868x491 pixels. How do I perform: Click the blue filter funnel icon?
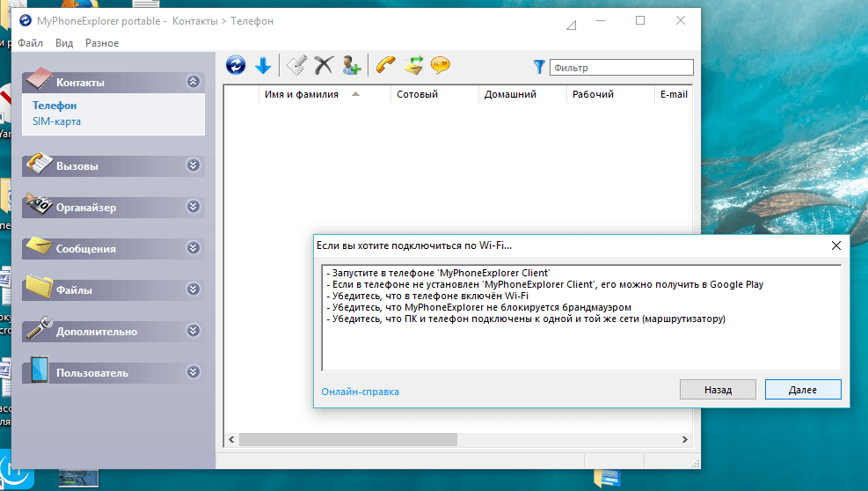[539, 67]
